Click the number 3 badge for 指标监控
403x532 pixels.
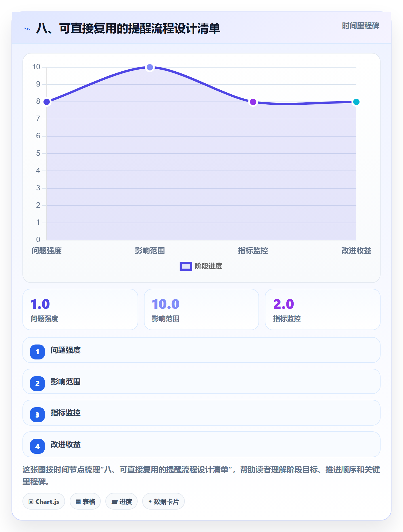point(37,415)
